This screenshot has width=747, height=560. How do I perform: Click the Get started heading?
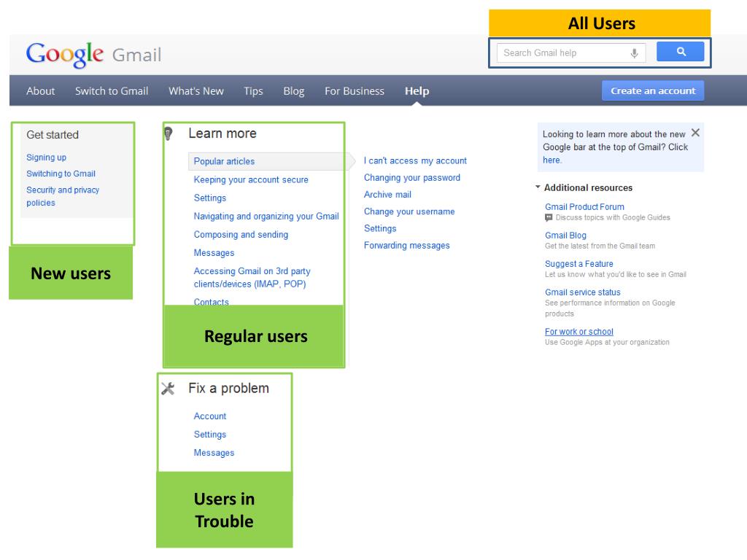point(53,135)
